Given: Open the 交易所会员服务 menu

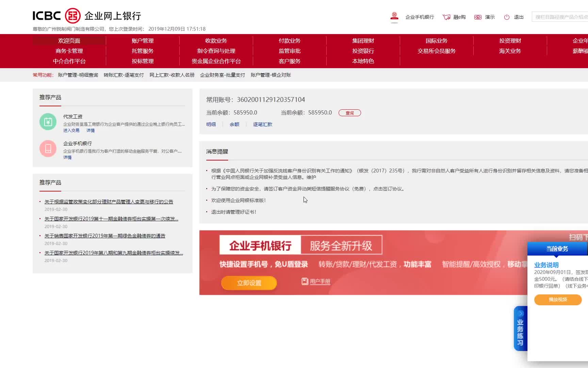Looking at the screenshot, I should point(437,51).
